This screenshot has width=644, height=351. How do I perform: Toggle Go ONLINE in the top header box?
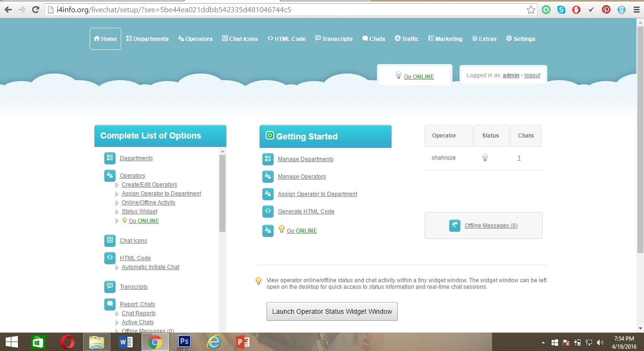[x=418, y=76]
